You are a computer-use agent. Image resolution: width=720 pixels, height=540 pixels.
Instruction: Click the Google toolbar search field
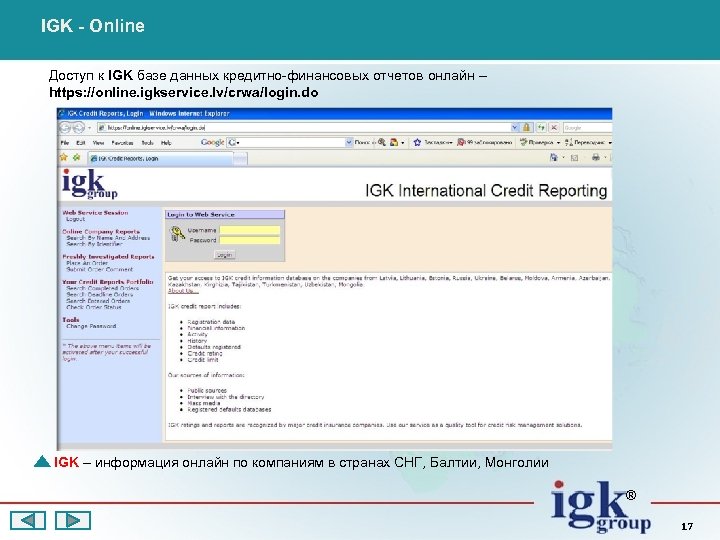click(289, 142)
